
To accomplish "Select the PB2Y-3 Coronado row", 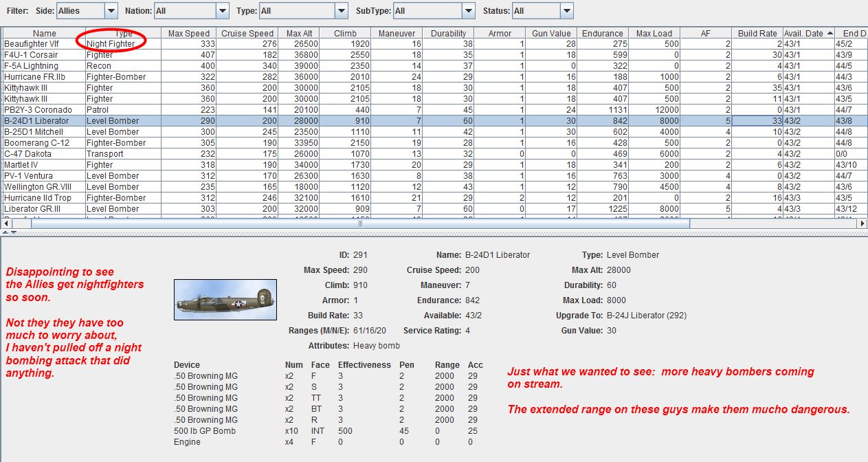I will point(38,110).
